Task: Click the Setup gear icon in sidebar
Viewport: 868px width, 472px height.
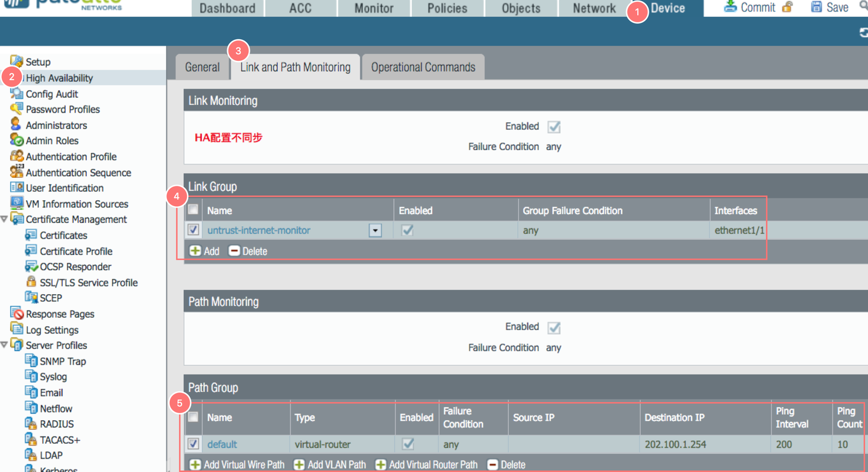Action: tap(17, 61)
